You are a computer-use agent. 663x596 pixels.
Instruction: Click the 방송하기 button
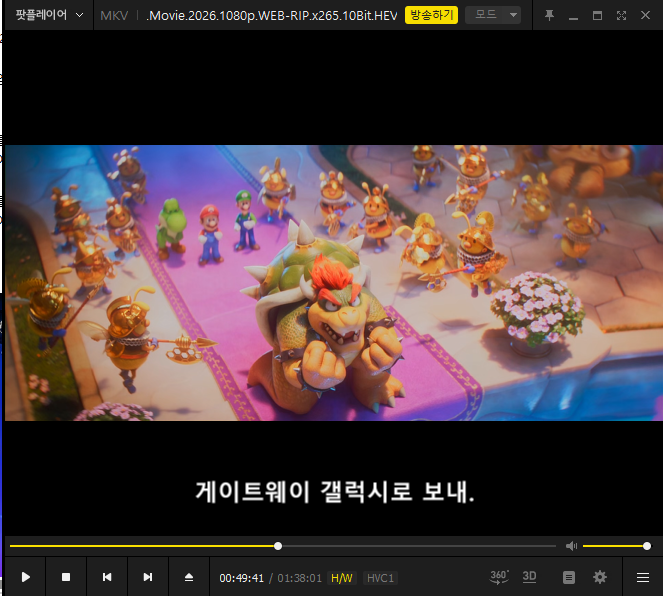pos(431,15)
